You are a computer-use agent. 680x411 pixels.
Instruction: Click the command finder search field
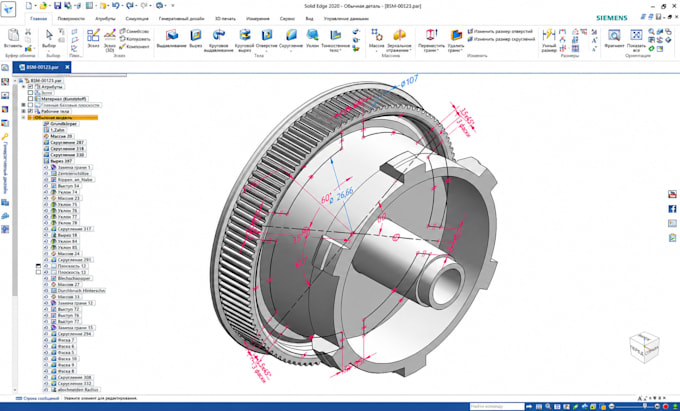497,406
